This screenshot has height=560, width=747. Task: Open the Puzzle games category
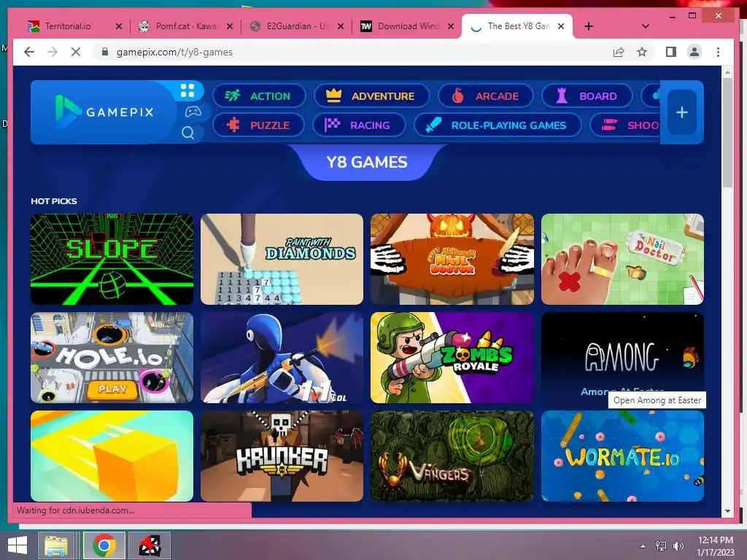pos(259,125)
